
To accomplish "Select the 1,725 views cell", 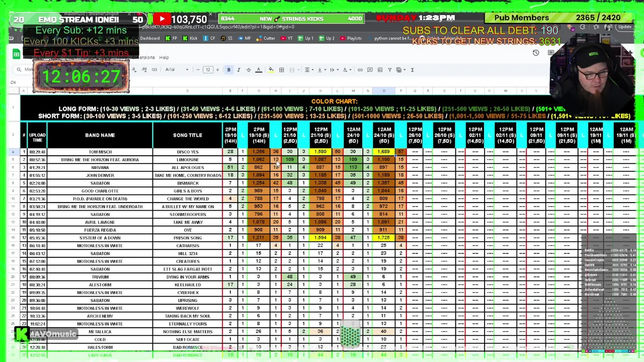I will coord(384,238).
